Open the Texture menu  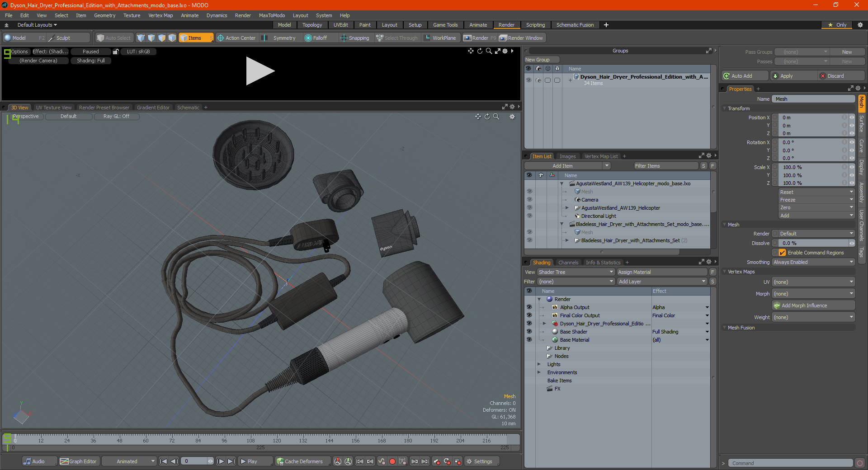[132, 15]
